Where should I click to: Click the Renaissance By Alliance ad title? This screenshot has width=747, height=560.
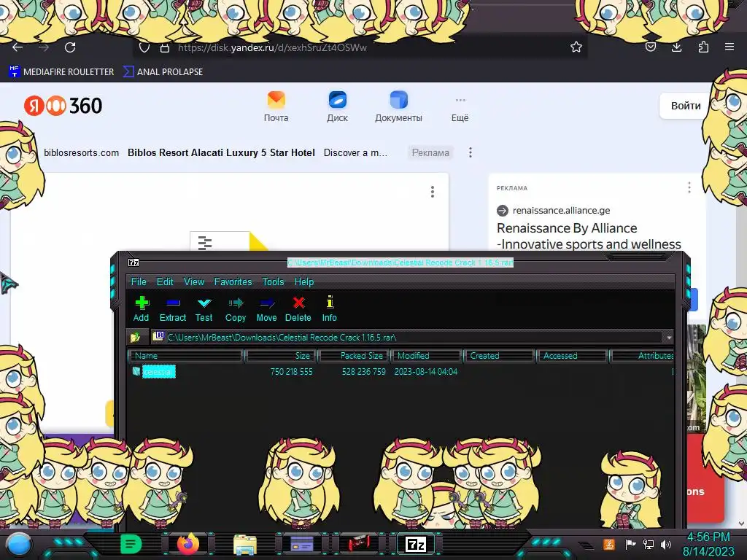589,236
